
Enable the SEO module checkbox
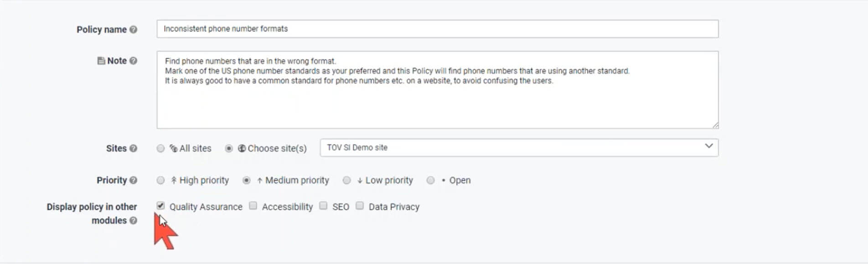coord(323,206)
